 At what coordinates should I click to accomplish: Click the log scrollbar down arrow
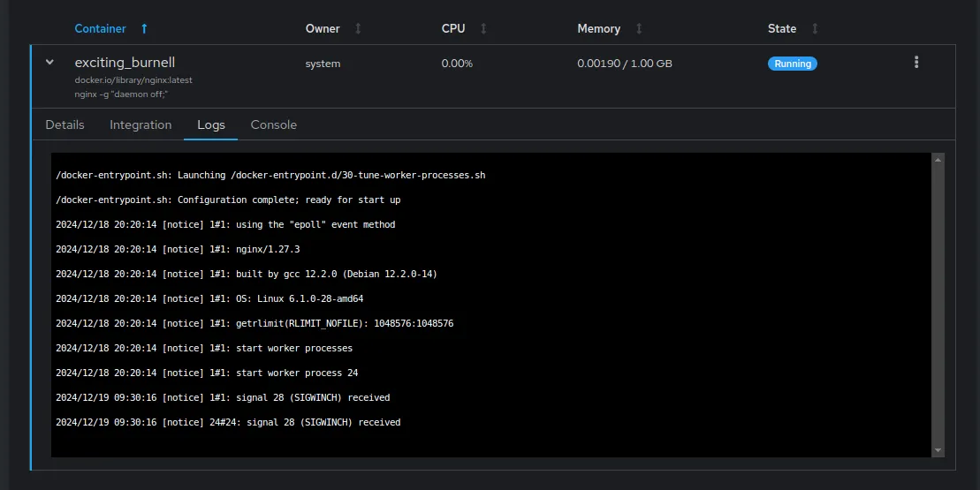coord(938,450)
